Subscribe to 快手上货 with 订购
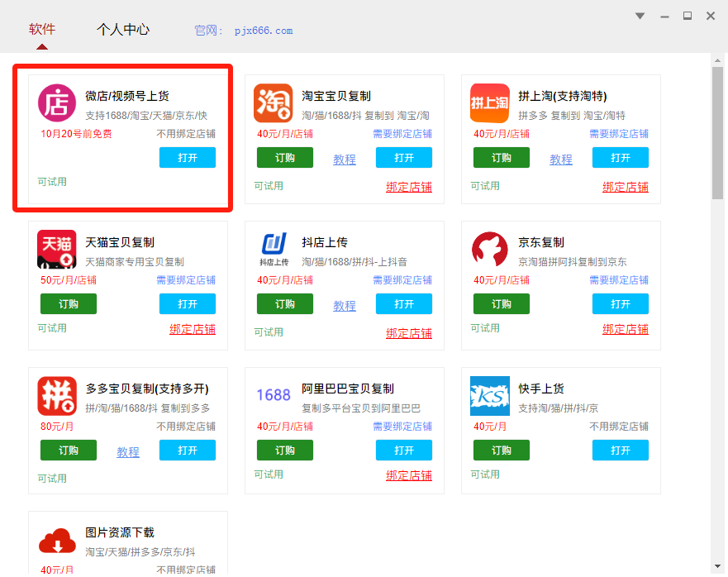728x577 pixels. pyautogui.click(x=502, y=451)
